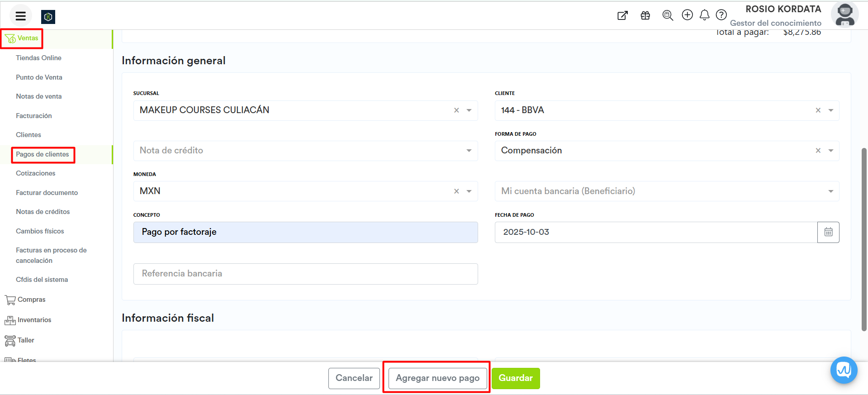Screen dimensions: 868x395
Task: Open the help question mark icon
Action: (721, 15)
